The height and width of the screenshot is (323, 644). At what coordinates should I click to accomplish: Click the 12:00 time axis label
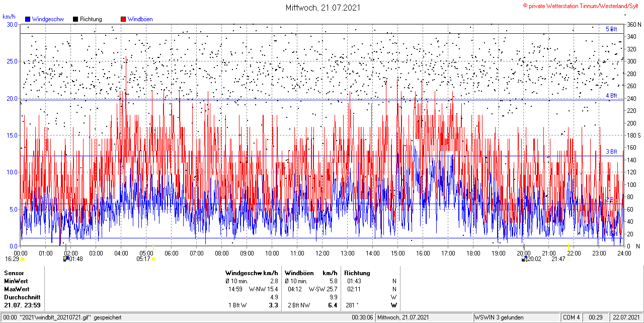tap(323, 253)
